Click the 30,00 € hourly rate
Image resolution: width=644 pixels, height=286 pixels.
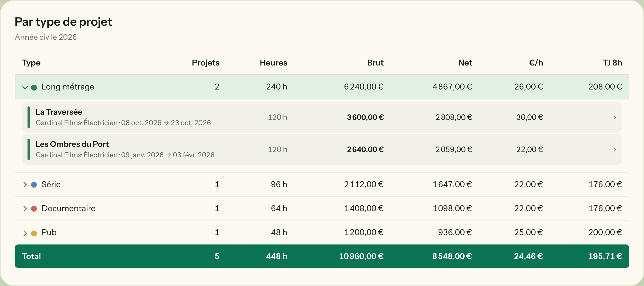530,117
